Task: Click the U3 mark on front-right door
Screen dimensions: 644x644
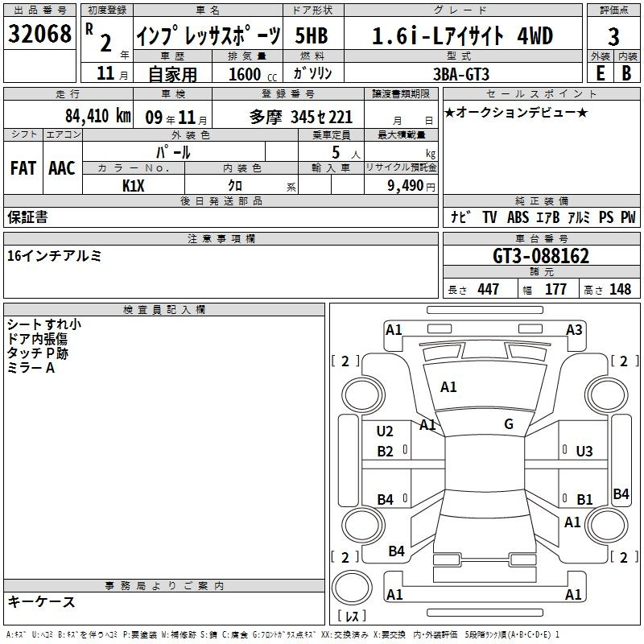Action: [584, 452]
